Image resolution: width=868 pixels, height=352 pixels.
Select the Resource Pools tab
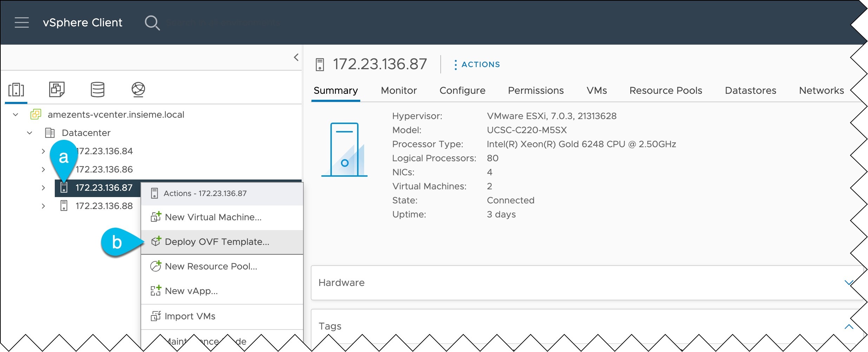point(665,90)
